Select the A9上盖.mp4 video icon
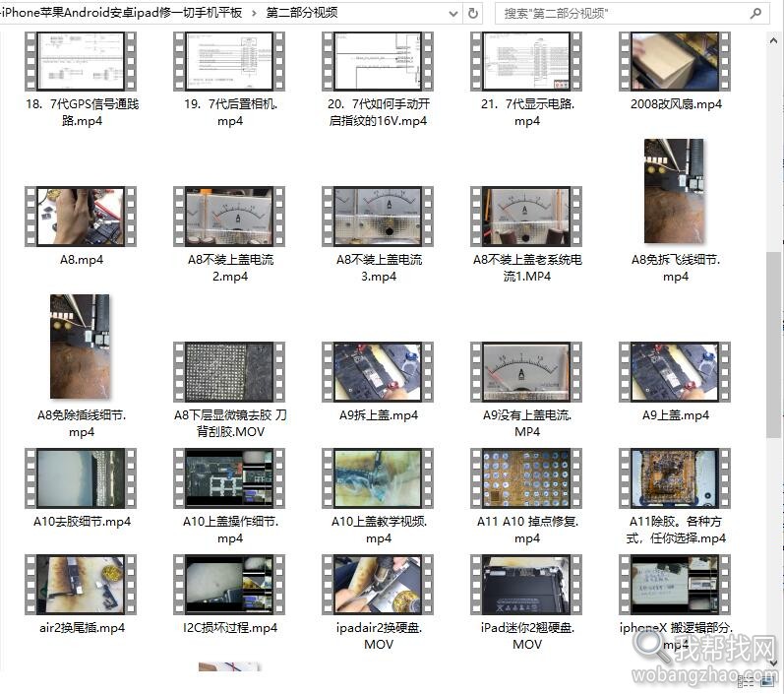Image resolution: width=784 pixels, height=694 pixels. (x=675, y=372)
